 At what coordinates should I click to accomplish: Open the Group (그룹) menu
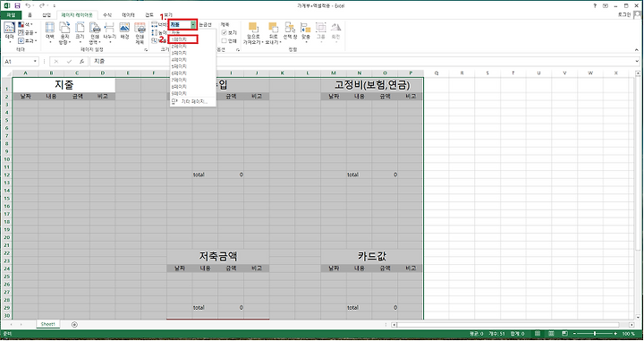click(x=321, y=33)
